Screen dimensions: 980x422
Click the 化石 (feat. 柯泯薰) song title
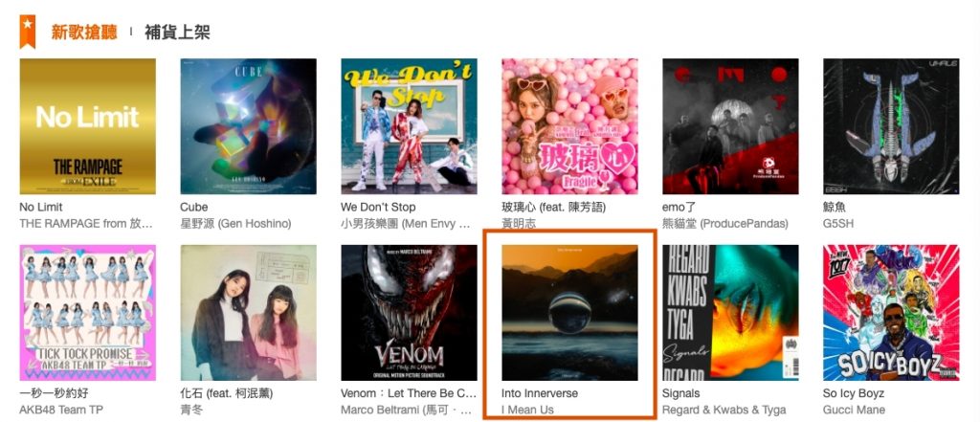tap(226, 393)
